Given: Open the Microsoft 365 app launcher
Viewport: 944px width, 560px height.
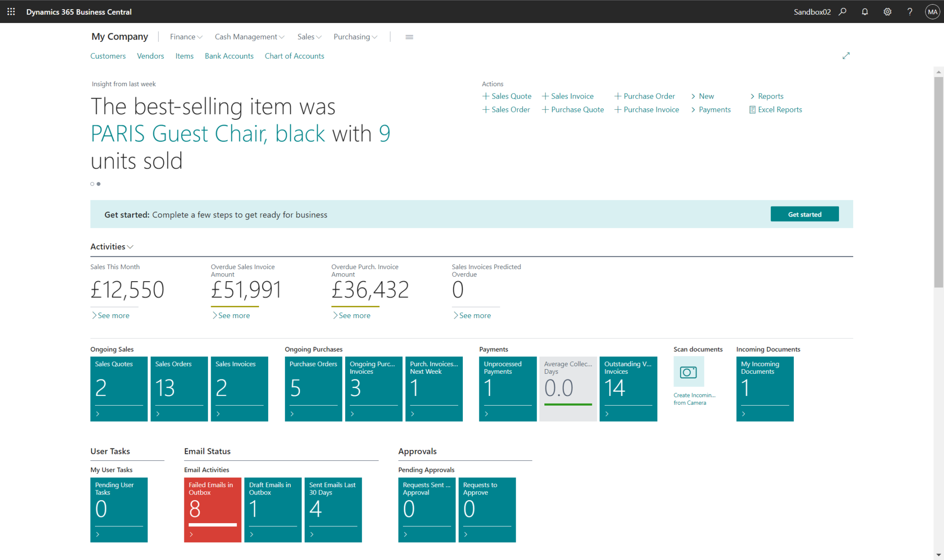Looking at the screenshot, I should coord(11,12).
